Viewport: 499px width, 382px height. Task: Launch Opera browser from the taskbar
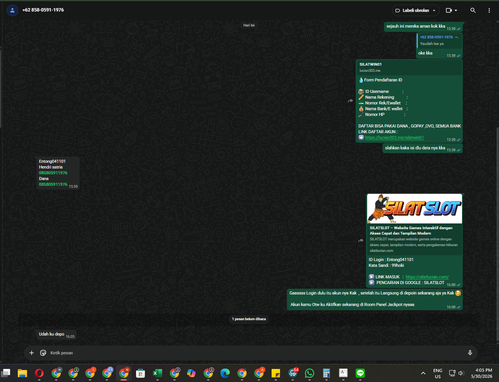[x=39, y=373]
